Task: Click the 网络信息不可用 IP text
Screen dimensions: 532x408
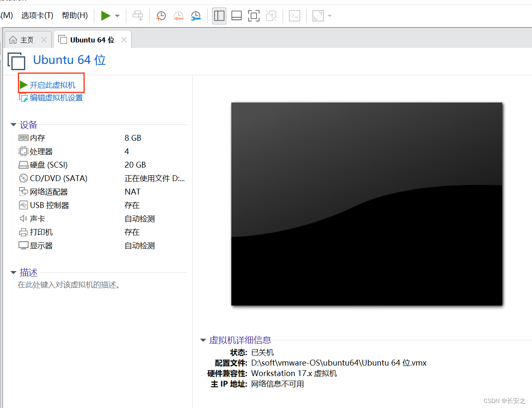Action: click(x=278, y=384)
